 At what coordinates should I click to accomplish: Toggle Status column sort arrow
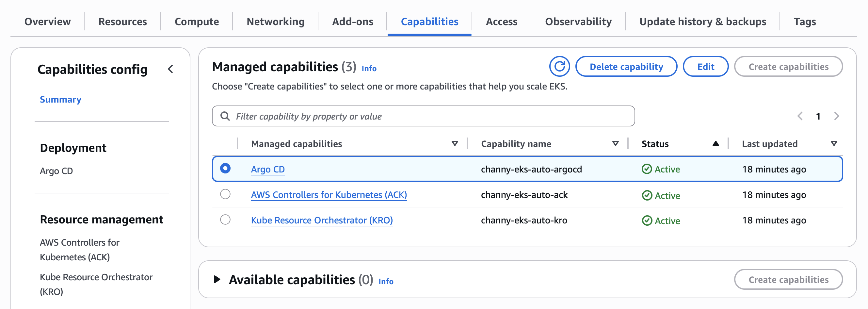coord(716,143)
